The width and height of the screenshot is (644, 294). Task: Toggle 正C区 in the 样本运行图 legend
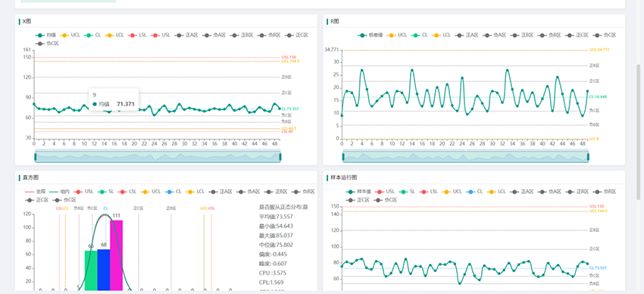(x=358, y=200)
